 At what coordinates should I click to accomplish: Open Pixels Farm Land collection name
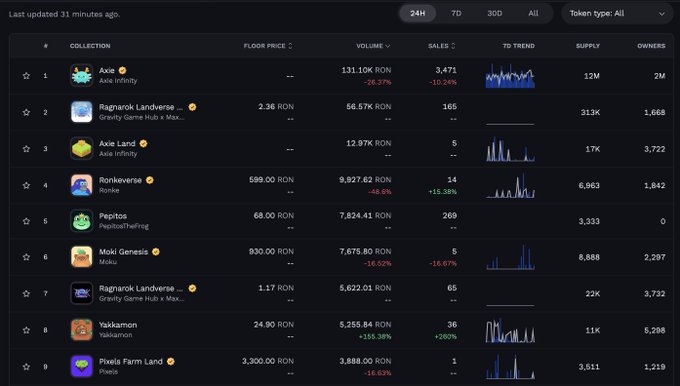(131, 361)
